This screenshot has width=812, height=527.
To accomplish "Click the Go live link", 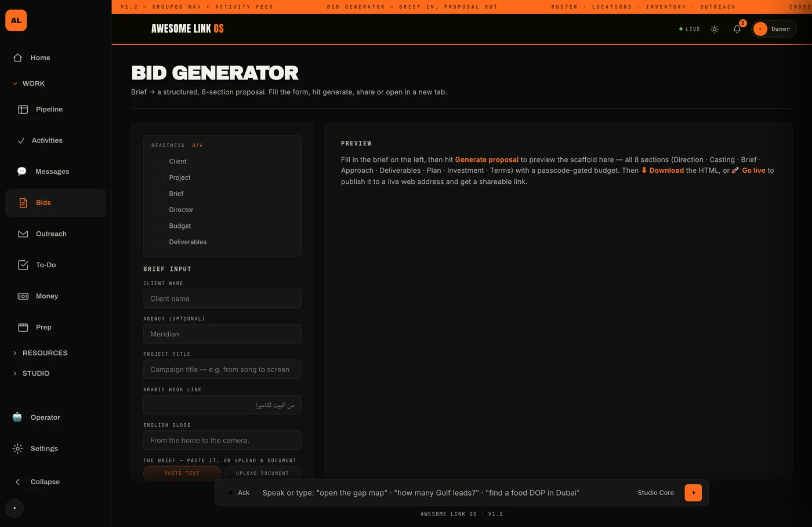I will pos(749,170).
